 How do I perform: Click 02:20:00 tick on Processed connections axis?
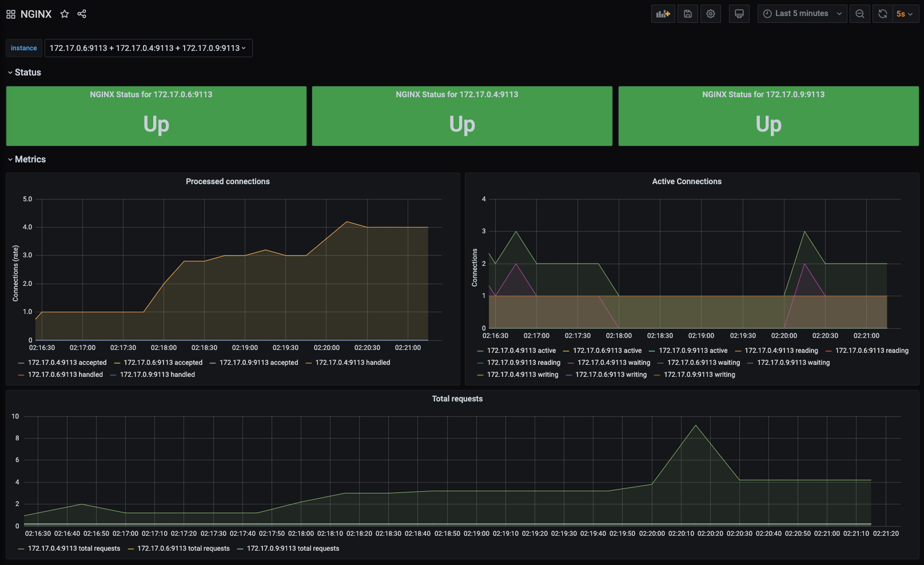(x=326, y=348)
